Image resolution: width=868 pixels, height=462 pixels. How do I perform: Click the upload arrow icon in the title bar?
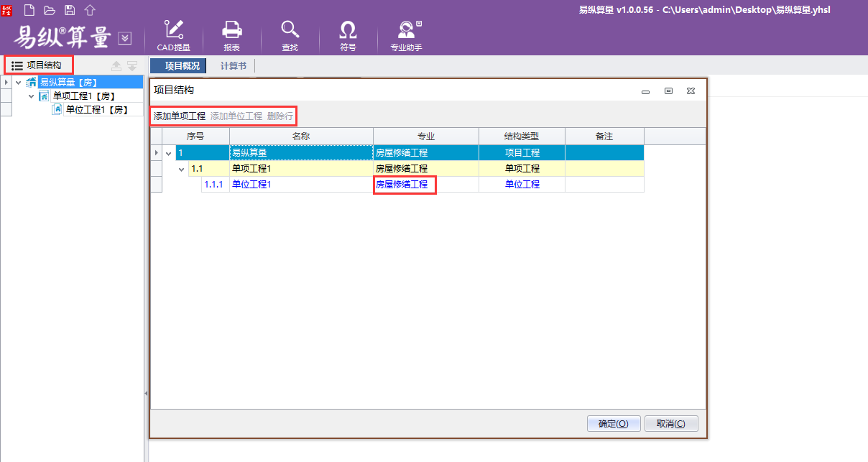coord(90,10)
